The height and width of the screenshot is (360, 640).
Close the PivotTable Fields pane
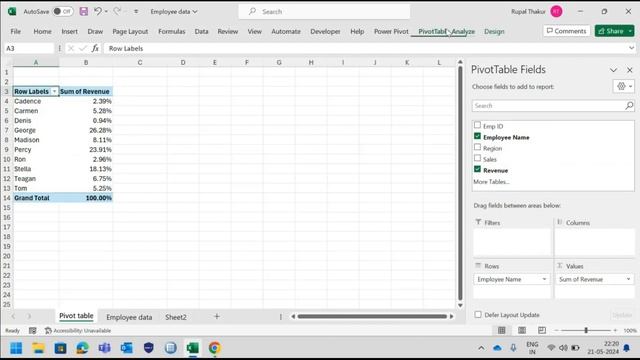pyautogui.click(x=630, y=70)
